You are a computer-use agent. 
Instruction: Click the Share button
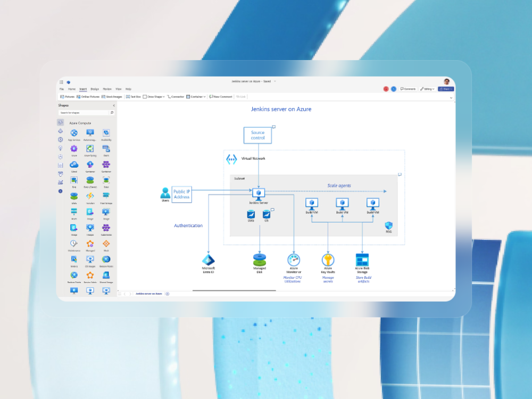pos(446,89)
